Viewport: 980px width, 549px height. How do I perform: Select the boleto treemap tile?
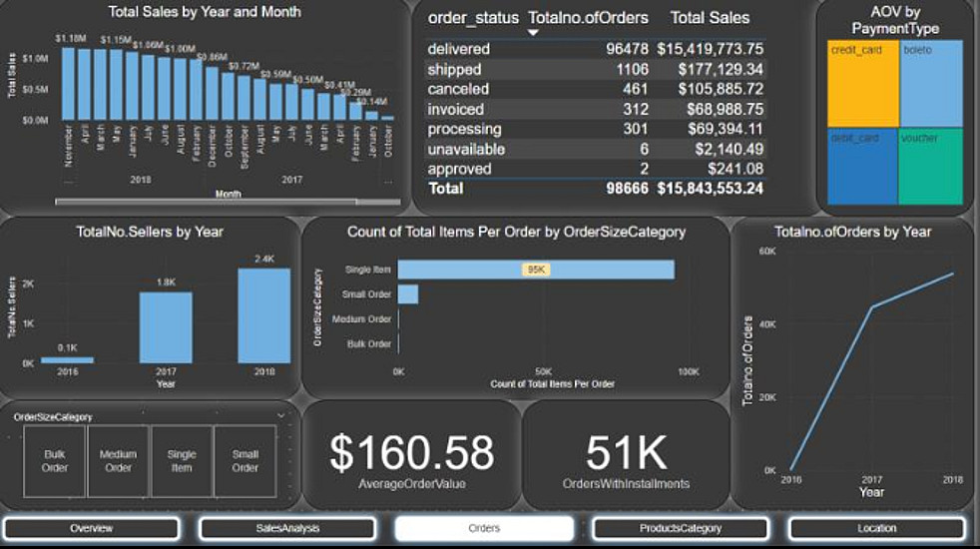click(x=932, y=84)
